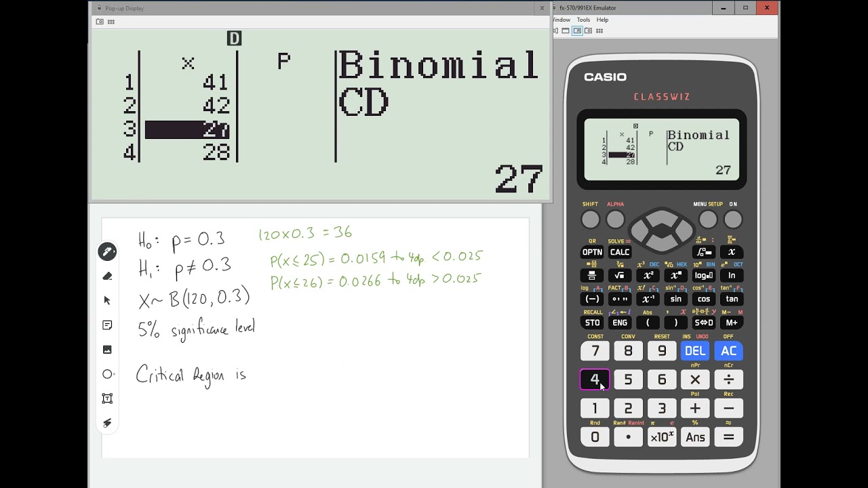This screenshot has height=488, width=868.
Task: Select the shape circle tool
Action: 108,374
